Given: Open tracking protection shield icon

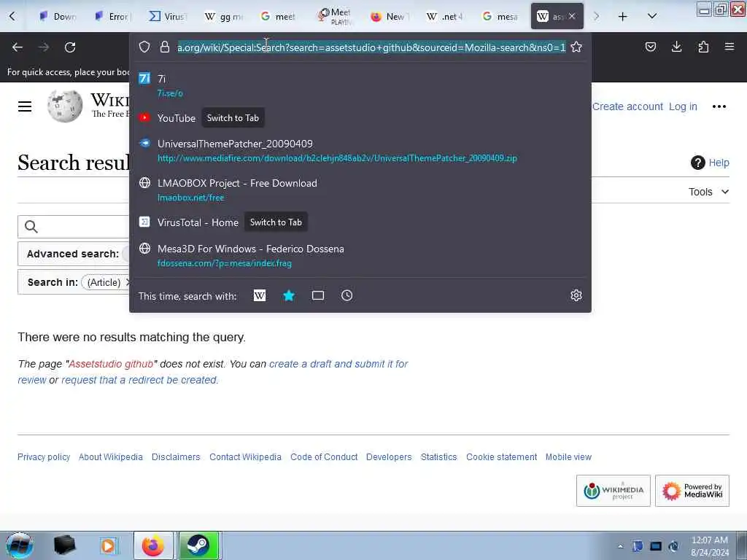Looking at the screenshot, I should (144, 47).
